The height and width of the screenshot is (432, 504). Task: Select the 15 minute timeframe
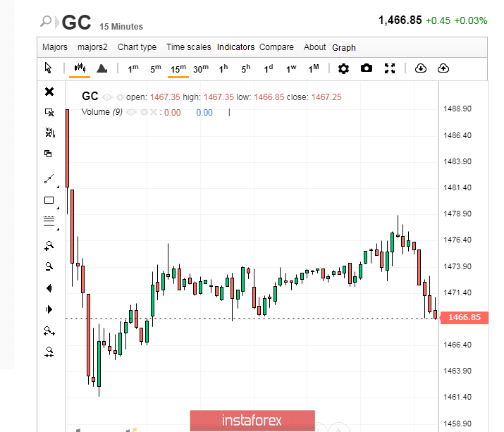pos(178,69)
